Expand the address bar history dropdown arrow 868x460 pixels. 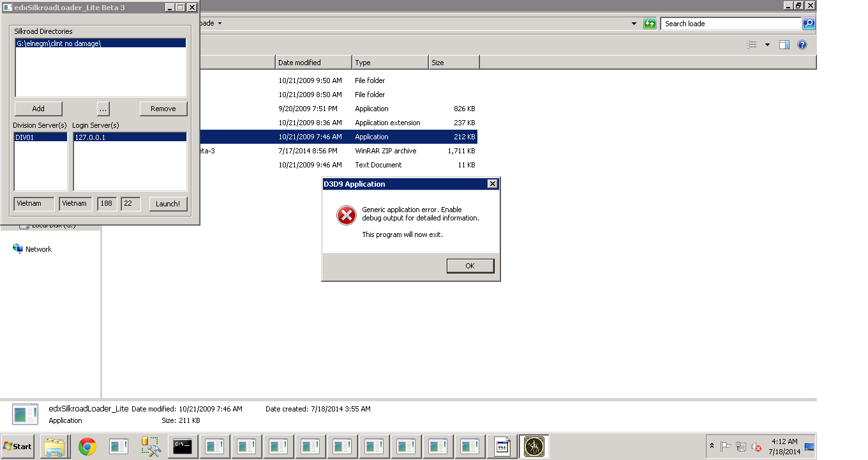[634, 24]
